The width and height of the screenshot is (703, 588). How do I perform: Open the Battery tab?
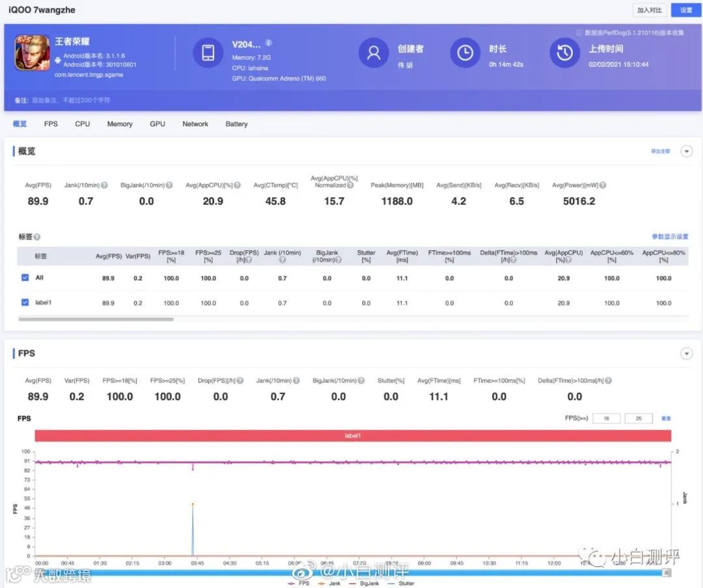click(236, 124)
